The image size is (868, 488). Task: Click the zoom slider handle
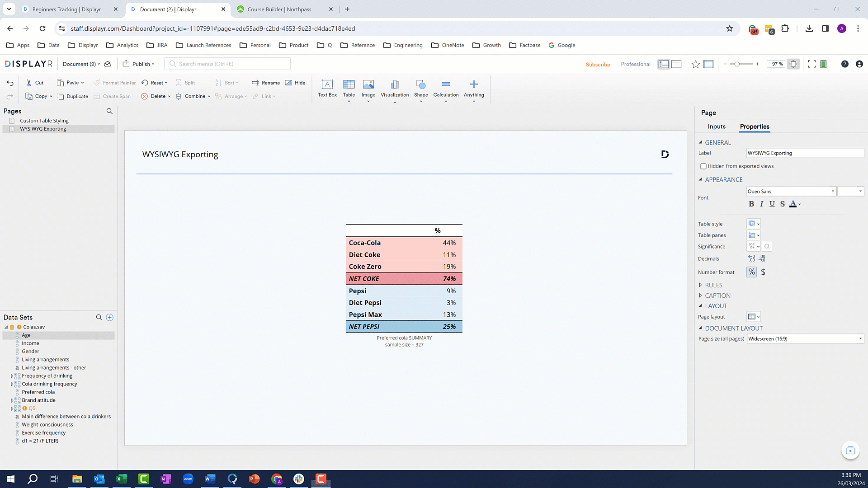coord(737,64)
